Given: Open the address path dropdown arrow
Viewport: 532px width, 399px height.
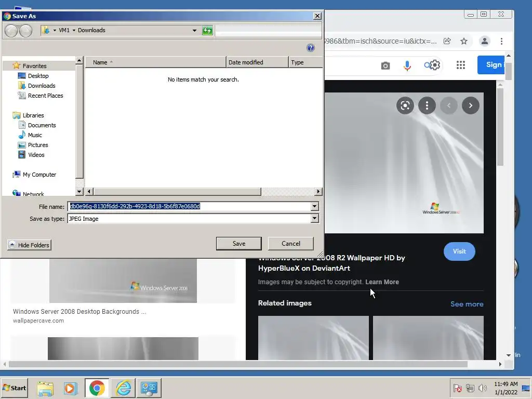Looking at the screenshot, I should click(x=194, y=31).
